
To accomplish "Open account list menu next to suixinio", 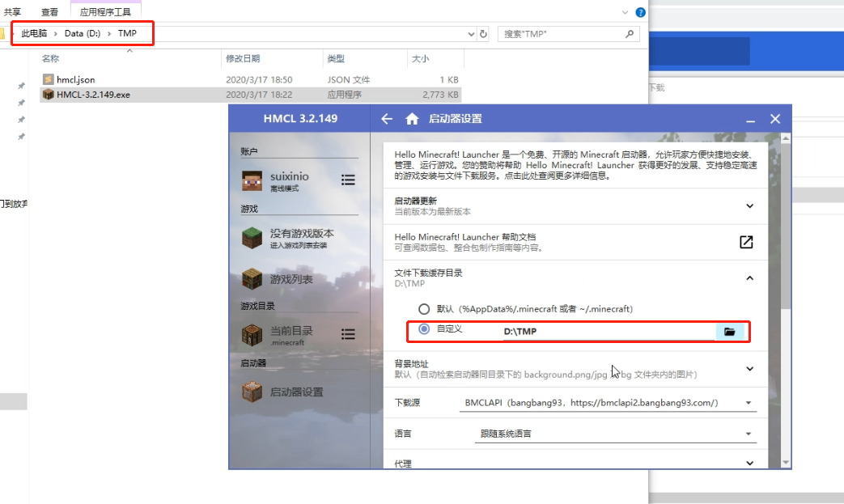I will 348,180.
